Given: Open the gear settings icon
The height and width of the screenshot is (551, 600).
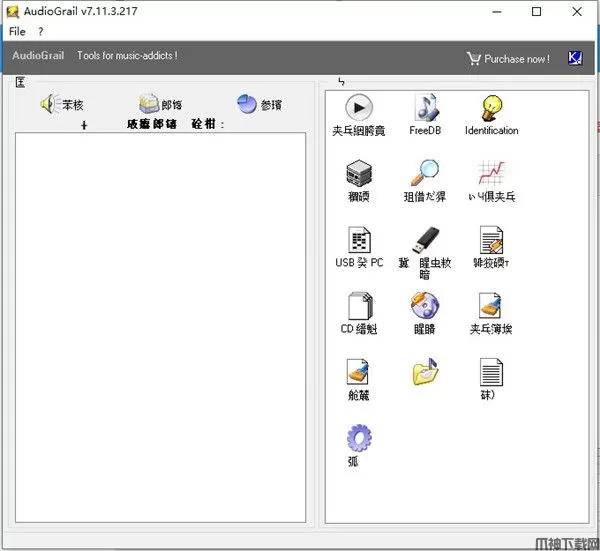Looking at the screenshot, I should tap(358, 438).
